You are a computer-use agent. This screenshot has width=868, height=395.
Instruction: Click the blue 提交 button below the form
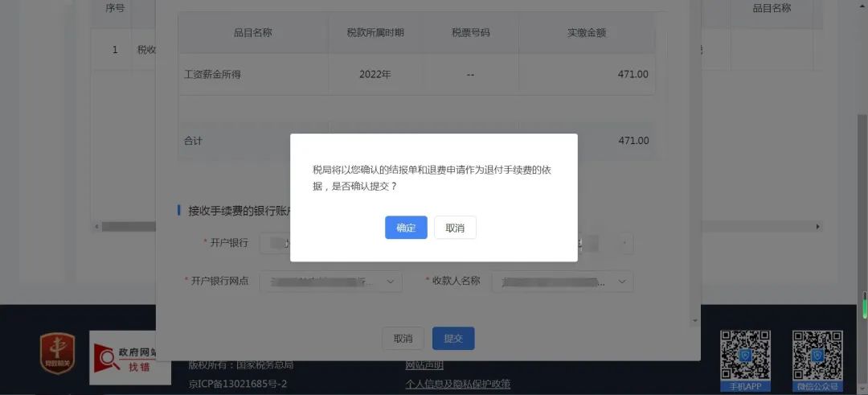pyautogui.click(x=453, y=339)
